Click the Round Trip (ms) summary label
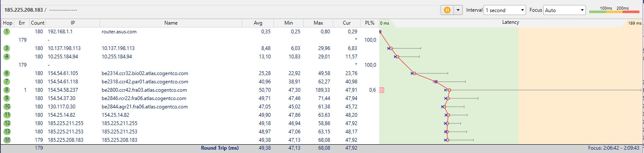The height and width of the screenshot is (153, 644). [220, 148]
